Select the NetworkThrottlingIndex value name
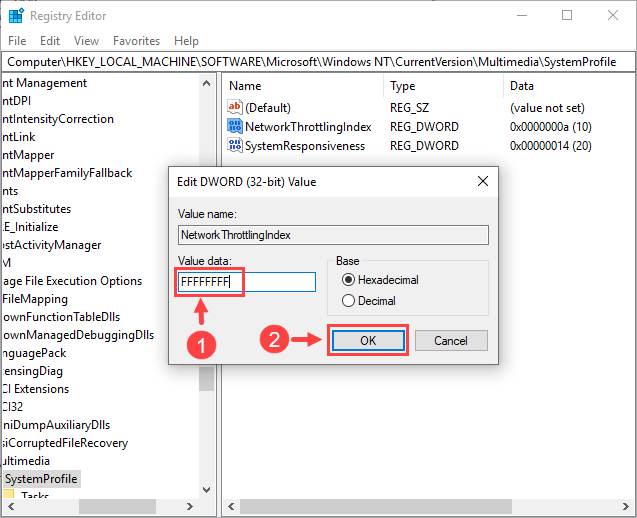637x518 pixels. [308, 127]
